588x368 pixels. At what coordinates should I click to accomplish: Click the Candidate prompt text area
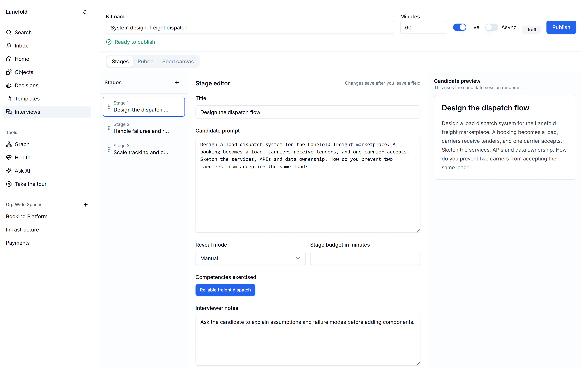[x=308, y=185]
